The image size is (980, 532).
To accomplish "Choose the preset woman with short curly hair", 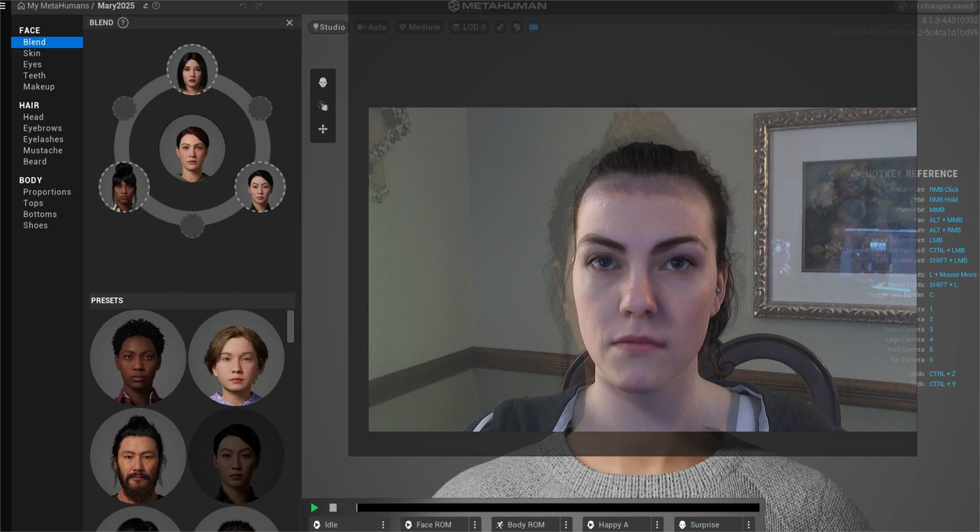I will tap(138, 358).
